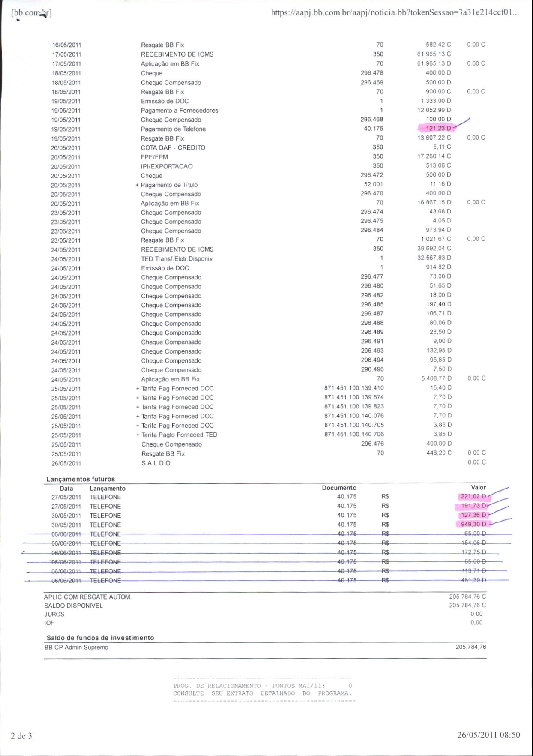This screenshot has height=756, width=533.
Task: Click the aapj.bb.com.br URL in the header
Action: click(x=395, y=12)
